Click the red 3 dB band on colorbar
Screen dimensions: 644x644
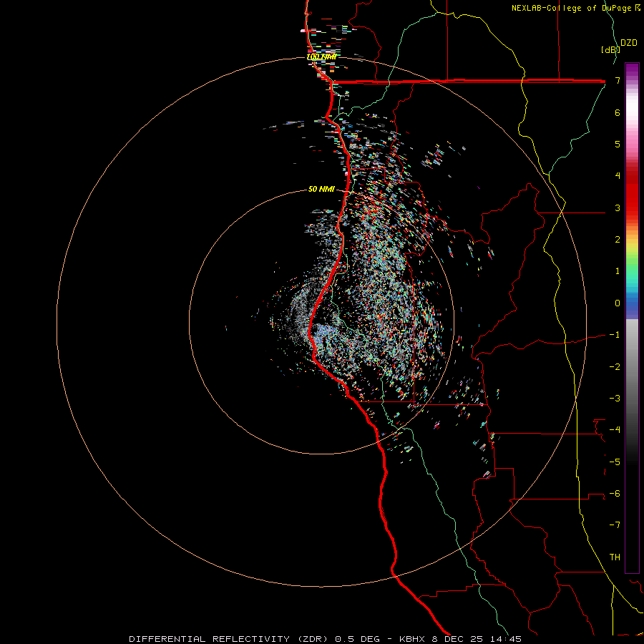coord(632,205)
